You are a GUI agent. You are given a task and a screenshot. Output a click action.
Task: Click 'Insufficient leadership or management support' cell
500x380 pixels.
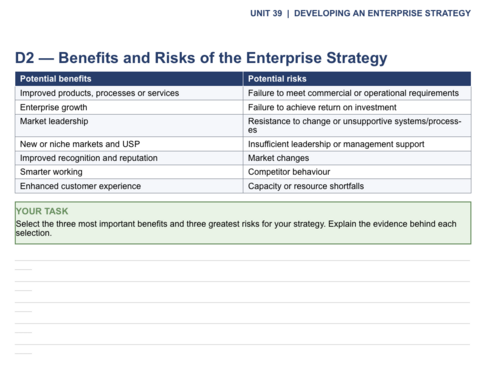(x=357, y=144)
